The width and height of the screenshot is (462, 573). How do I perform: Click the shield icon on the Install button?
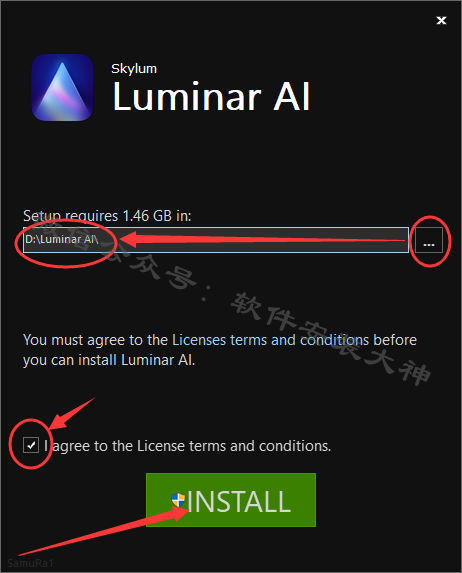[x=178, y=500]
